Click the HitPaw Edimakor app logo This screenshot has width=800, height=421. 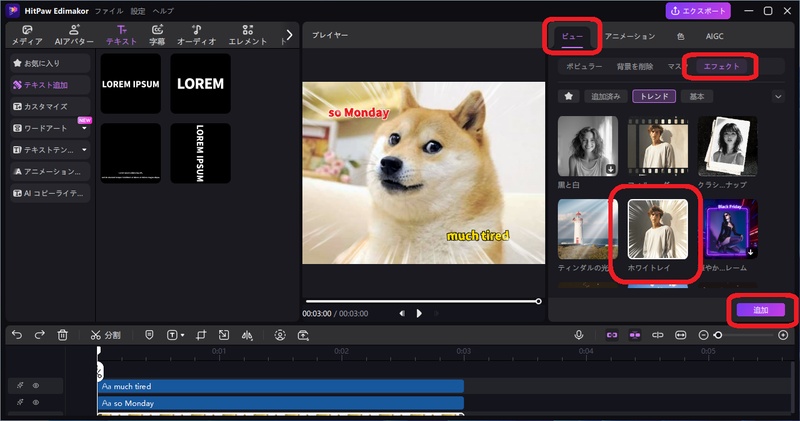(x=13, y=10)
